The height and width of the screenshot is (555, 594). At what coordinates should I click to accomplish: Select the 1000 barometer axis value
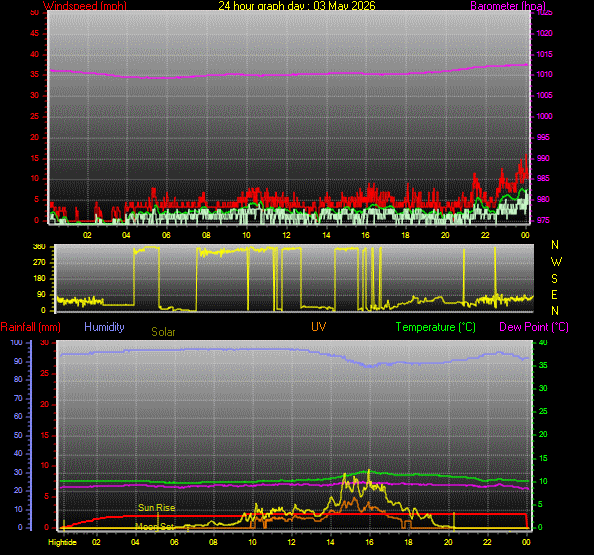(x=544, y=116)
